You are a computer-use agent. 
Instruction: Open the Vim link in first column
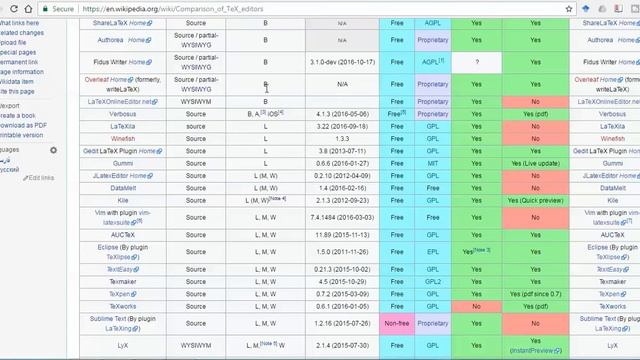pos(100,213)
